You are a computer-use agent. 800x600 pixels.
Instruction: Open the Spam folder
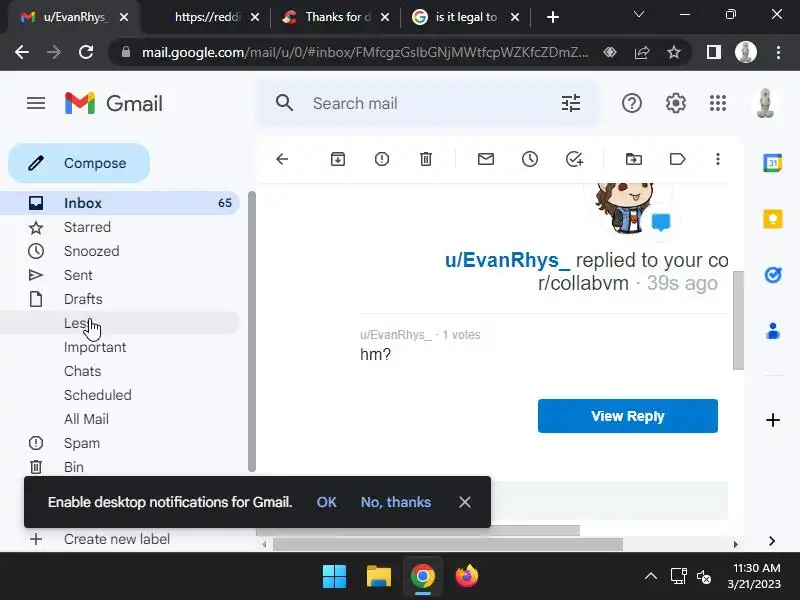pyautogui.click(x=119, y=443)
